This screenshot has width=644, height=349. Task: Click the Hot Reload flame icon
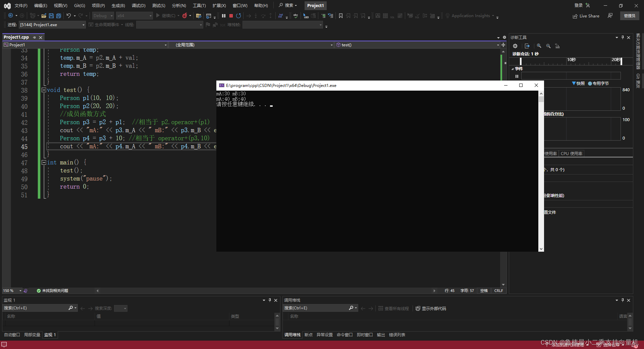click(184, 16)
